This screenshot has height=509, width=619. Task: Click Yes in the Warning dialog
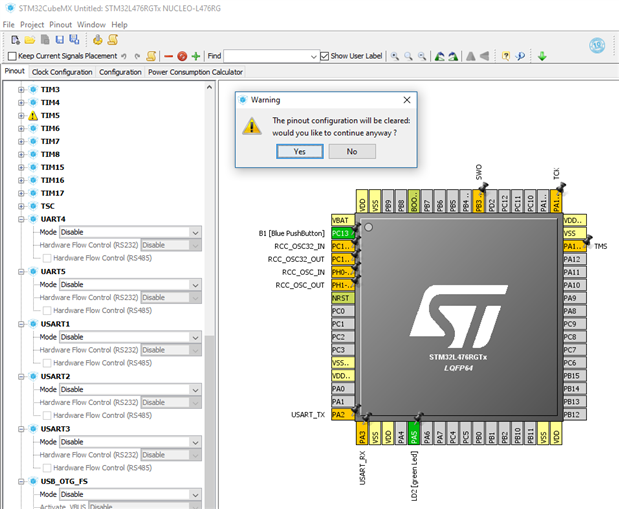[x=300, y=151]
